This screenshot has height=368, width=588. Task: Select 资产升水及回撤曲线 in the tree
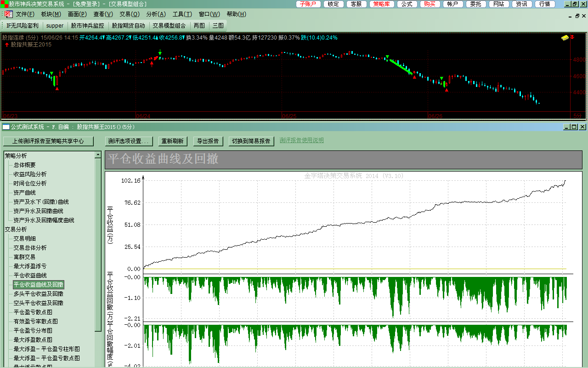coord(39,211)
